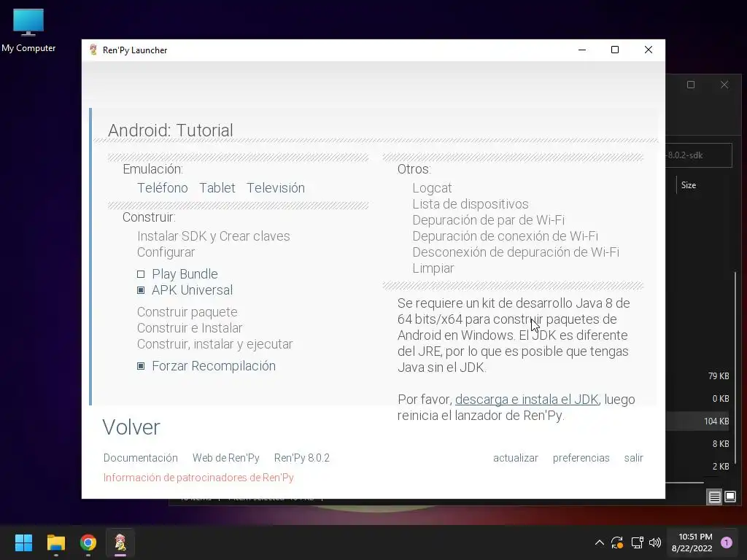Open the Documentación link
Screen dimensions: 747x560
coord(141,458)
